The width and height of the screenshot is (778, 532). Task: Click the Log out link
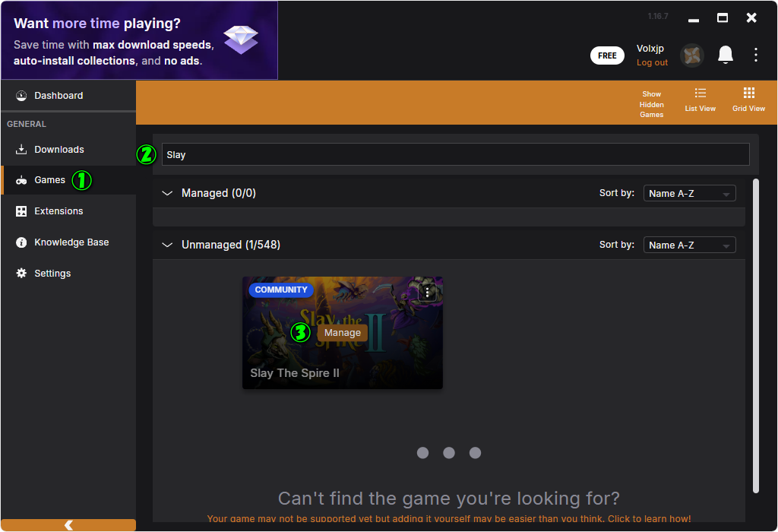[652, 62]
